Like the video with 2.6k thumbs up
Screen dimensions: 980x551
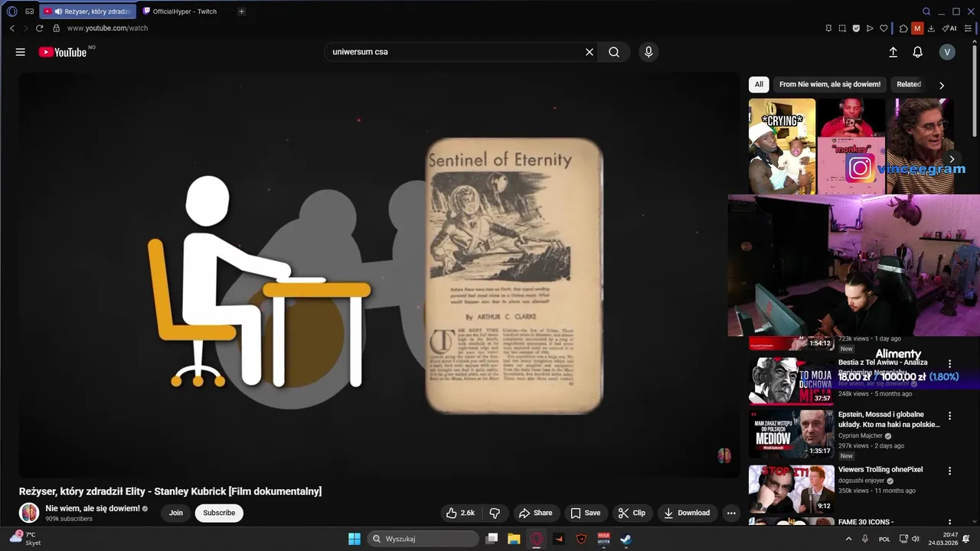(x=461, y=513)
